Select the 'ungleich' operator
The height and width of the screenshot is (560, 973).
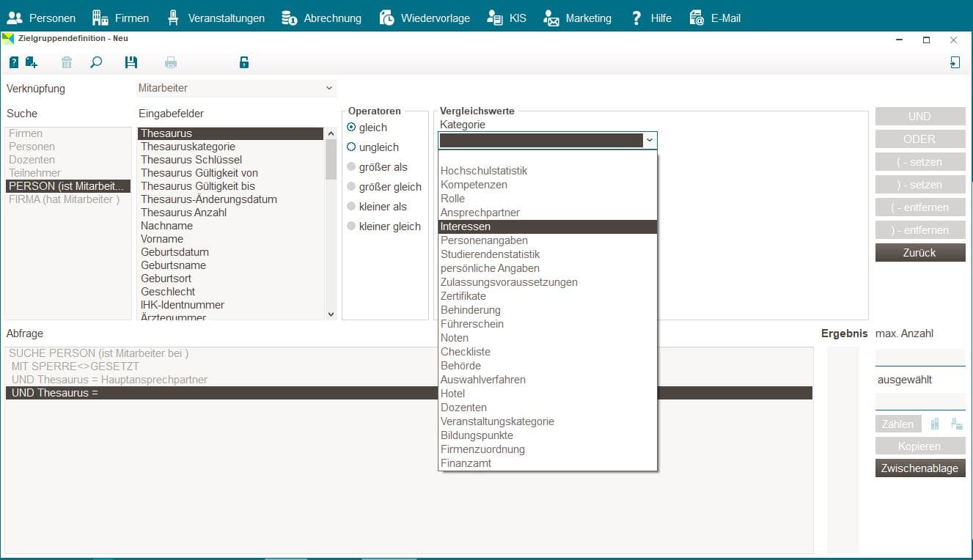click(351, 147)
